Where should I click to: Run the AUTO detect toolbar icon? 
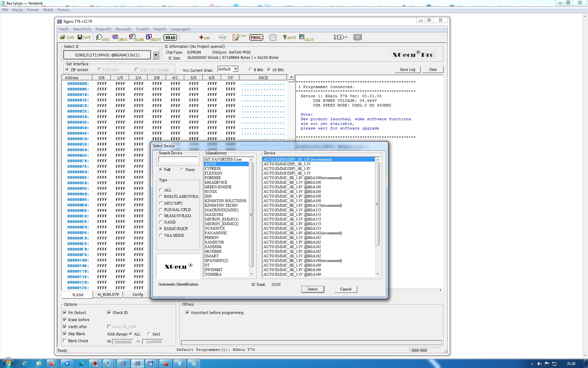[x=103, y=37]
